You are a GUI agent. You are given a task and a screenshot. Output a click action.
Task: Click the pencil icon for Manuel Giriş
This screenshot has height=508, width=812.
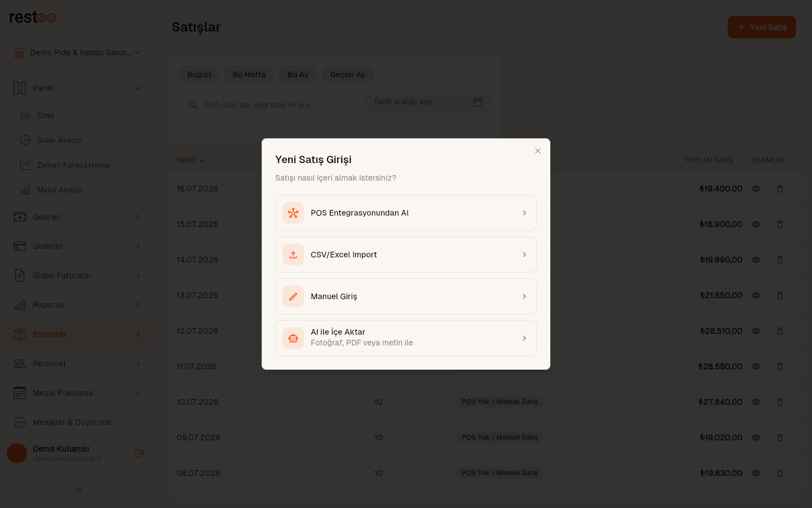(x=293, y=297)
